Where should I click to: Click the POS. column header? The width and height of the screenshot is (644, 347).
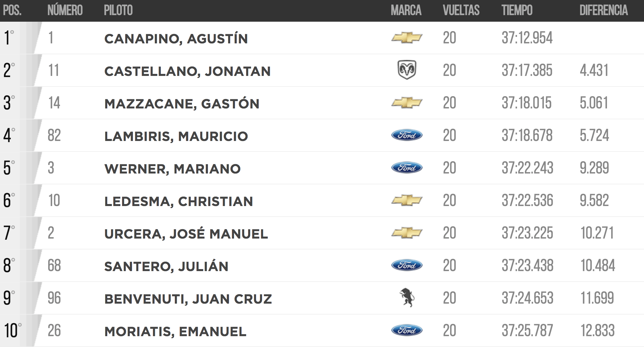[12, 10]
